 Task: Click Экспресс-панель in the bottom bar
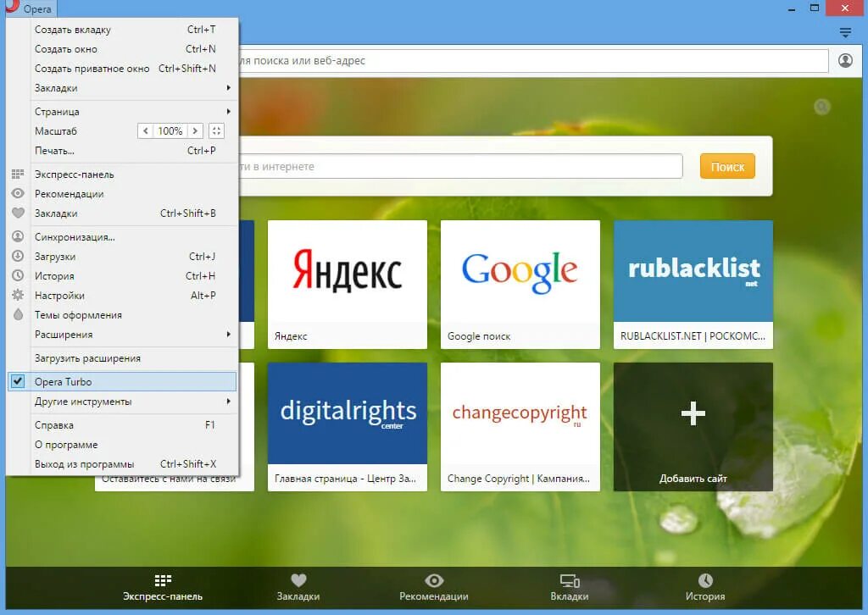163,587
